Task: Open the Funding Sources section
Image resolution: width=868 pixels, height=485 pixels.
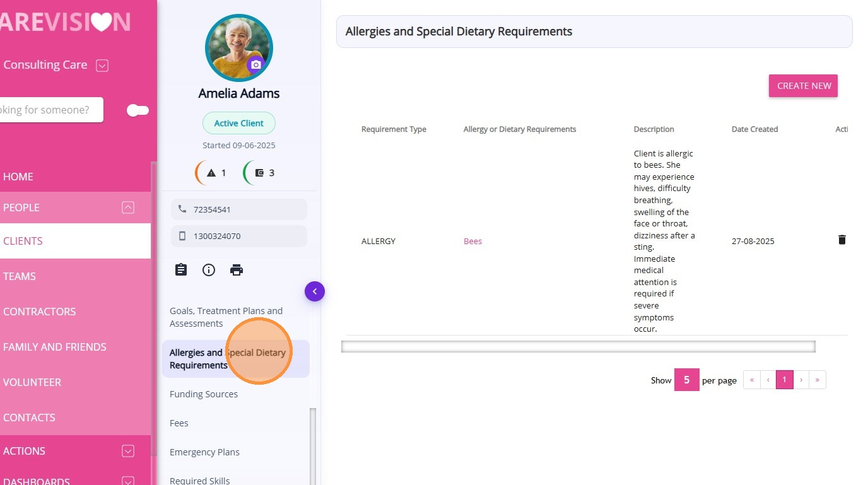Action: 204,394
